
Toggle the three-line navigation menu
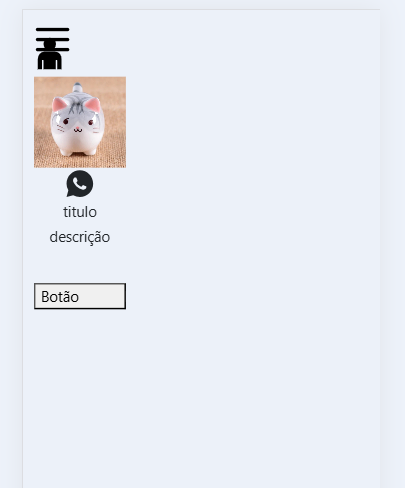tap(53, 39)
